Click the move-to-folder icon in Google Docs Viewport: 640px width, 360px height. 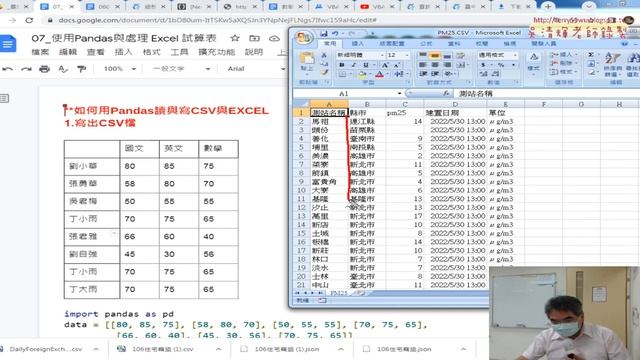coord(254,38)
